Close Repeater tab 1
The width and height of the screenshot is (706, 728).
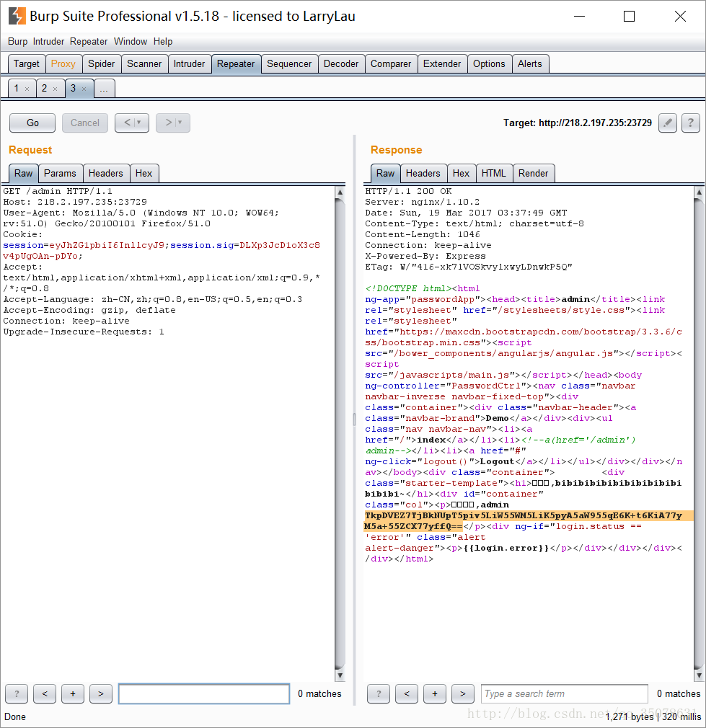pyautogui.click(x=27, y=89)
